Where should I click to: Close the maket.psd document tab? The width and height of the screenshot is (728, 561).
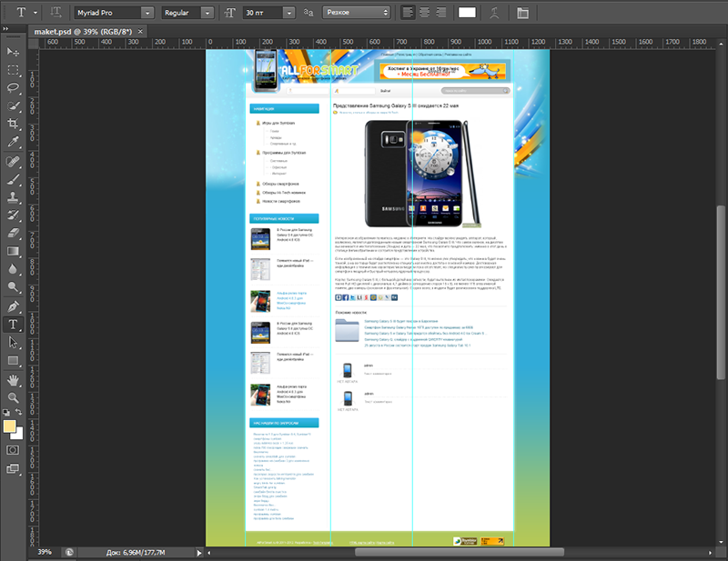[x=141, y=32]
